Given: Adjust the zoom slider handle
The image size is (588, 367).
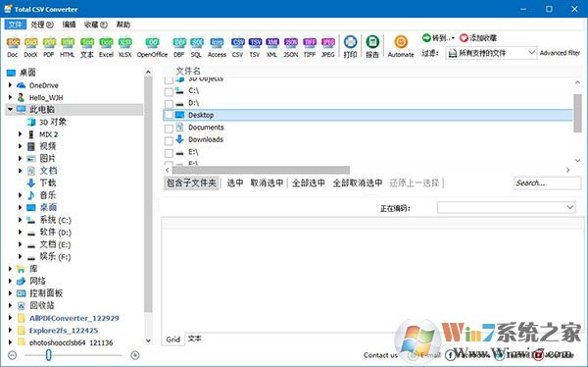Looking at the screenshot, I should (x=48, y=354).
